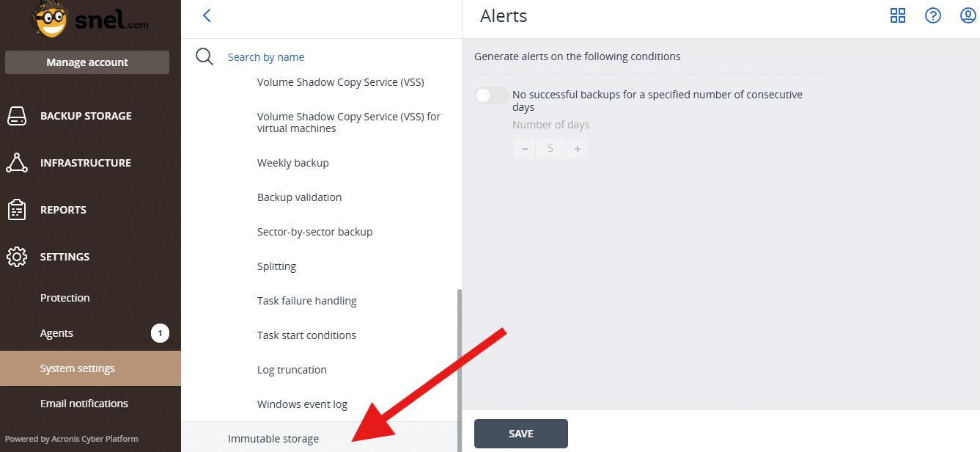980x452 pixels.
Task: Open the apps grid icon
Action: pyautogui.click(x=898, y=15)
